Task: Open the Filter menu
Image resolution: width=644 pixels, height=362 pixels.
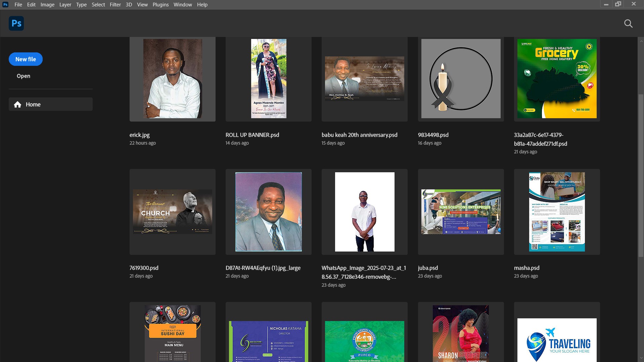Action: [115, 5]
